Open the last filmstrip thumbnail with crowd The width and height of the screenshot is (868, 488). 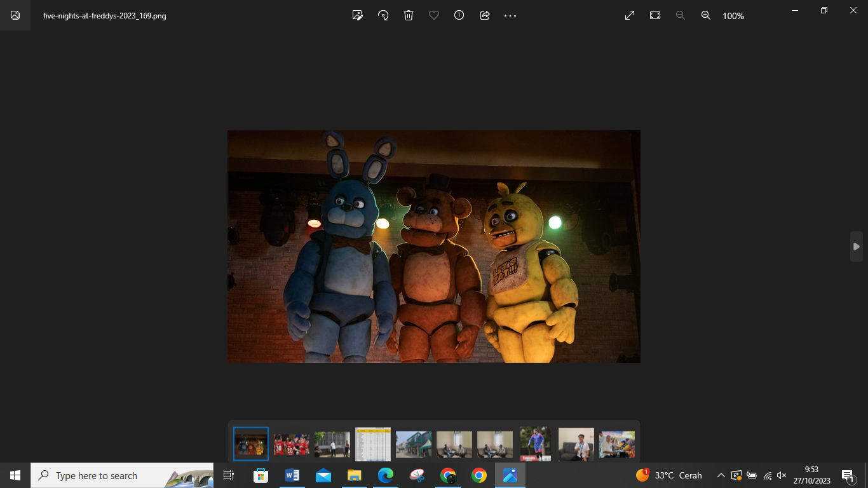coord(617,444)
